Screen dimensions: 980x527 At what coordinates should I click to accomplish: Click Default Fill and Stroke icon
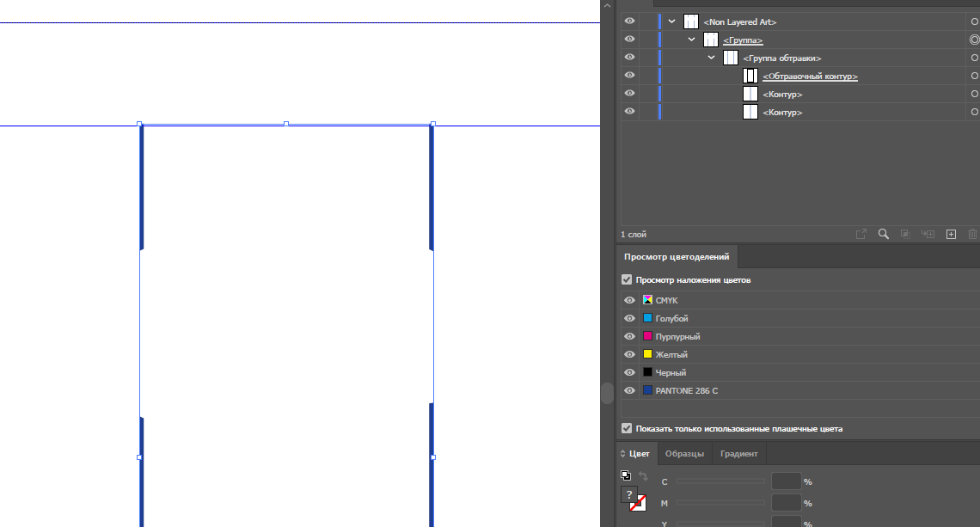coord(626,475)
